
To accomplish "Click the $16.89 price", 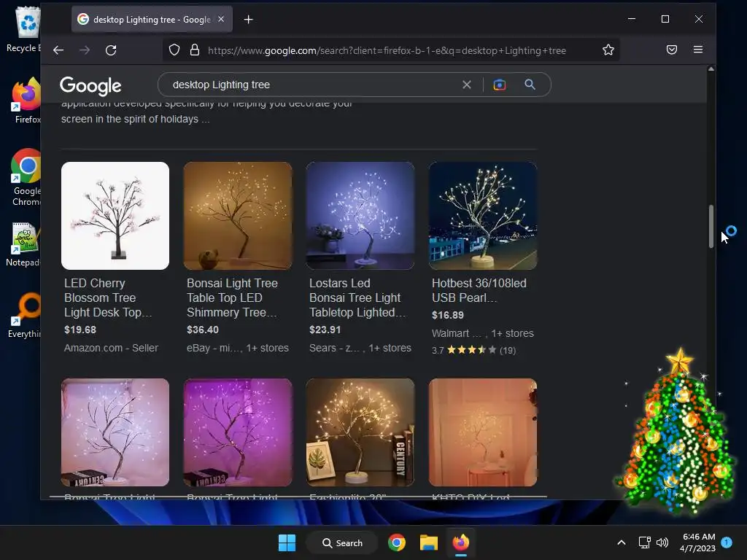I will point(448,315).
